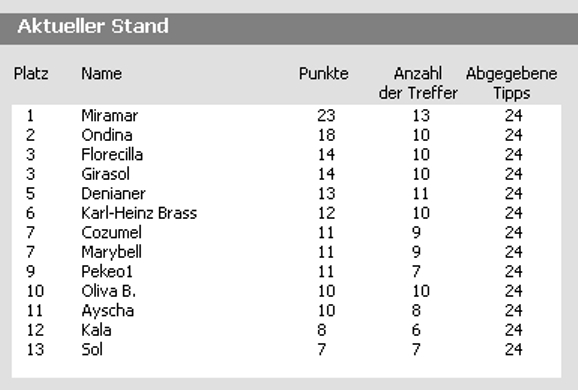Select last place player Sol

[x=92, y=350]
